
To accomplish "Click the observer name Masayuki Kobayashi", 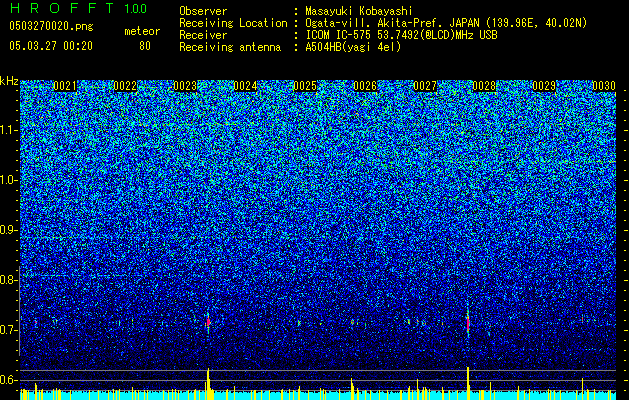I will tap(359, 11).
